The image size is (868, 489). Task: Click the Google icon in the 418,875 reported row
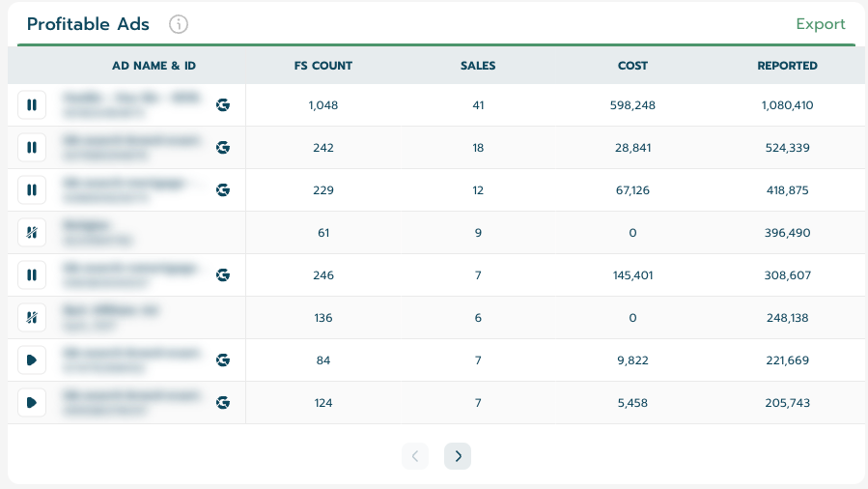click(x=223, y=190)
